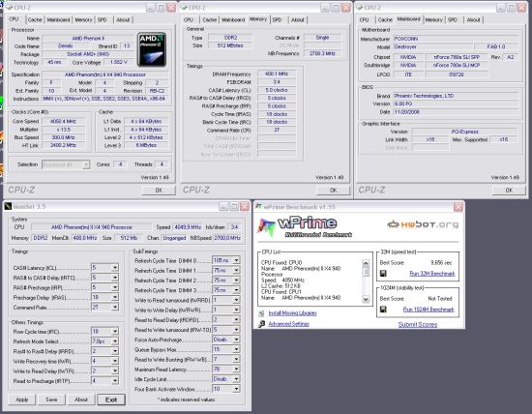Click Apply button in MemSet
Screen dimensions: 532x414
21,399
